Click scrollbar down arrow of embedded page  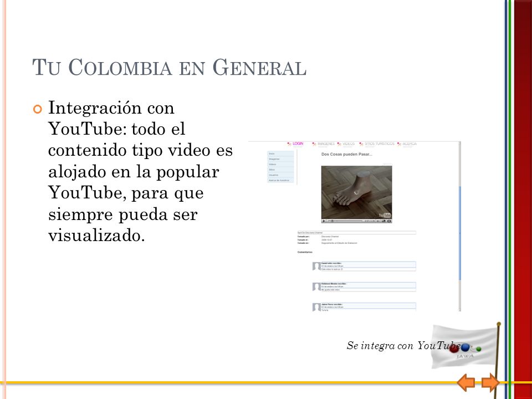click(x=460, y=309)
